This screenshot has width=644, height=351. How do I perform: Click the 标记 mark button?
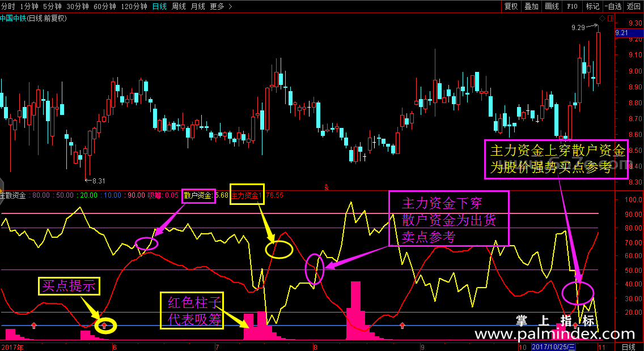pos(592,6)
